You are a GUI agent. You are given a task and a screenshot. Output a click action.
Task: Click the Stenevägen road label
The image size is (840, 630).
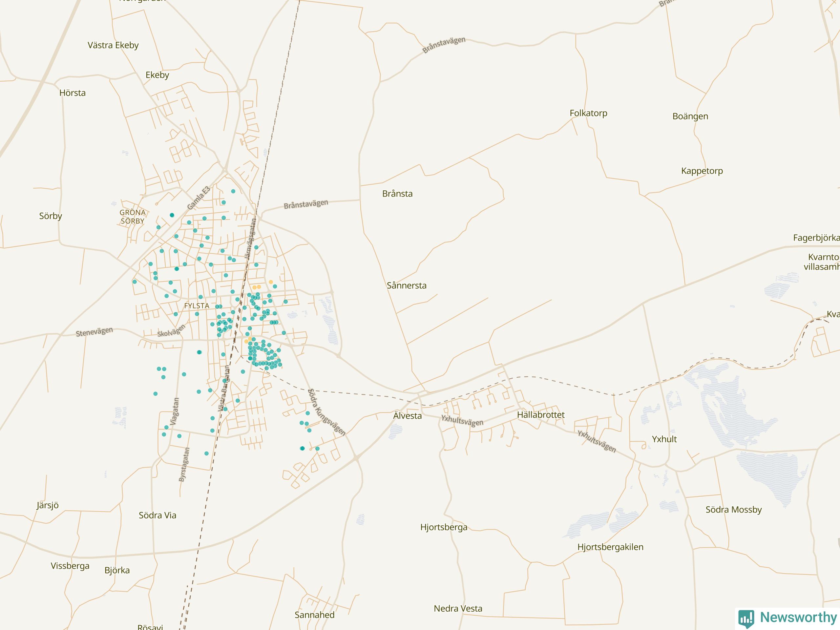(94, 332)
